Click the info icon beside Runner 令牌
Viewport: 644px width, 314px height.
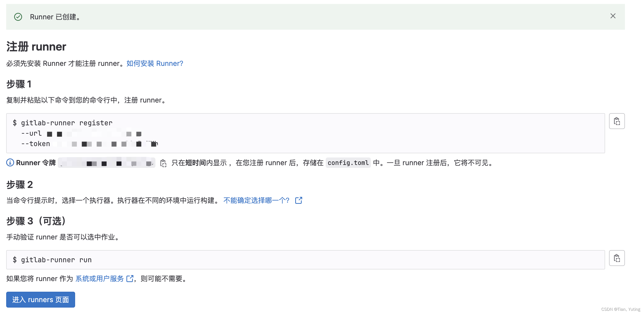pyautogui.click(x=9, y=163)
